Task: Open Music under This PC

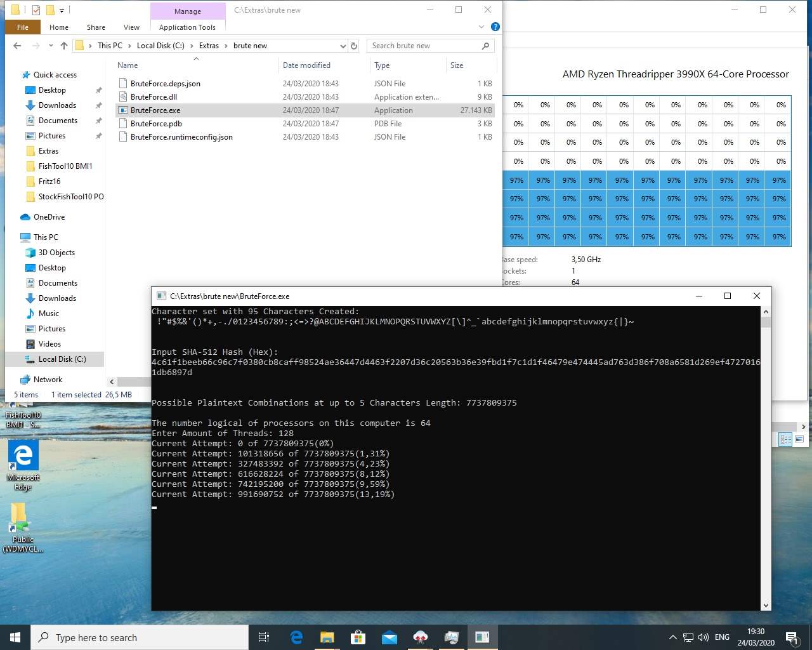Action: (x=48, y=313)
